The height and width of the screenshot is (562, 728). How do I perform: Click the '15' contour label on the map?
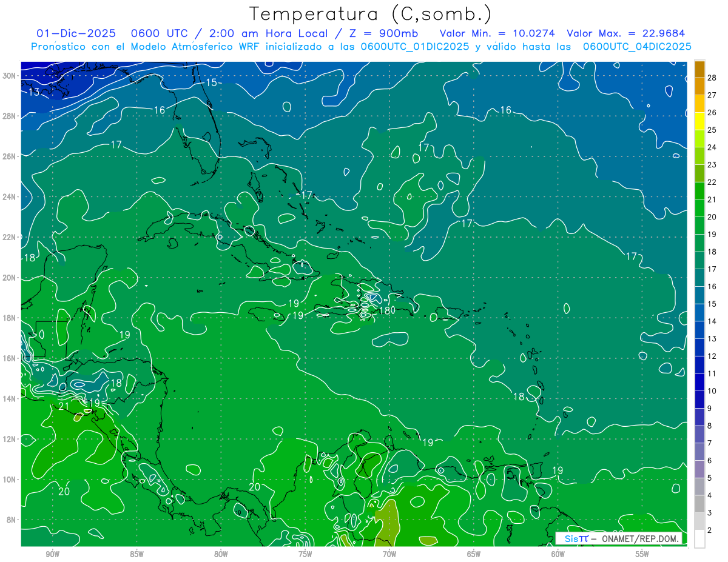[211, 82]
